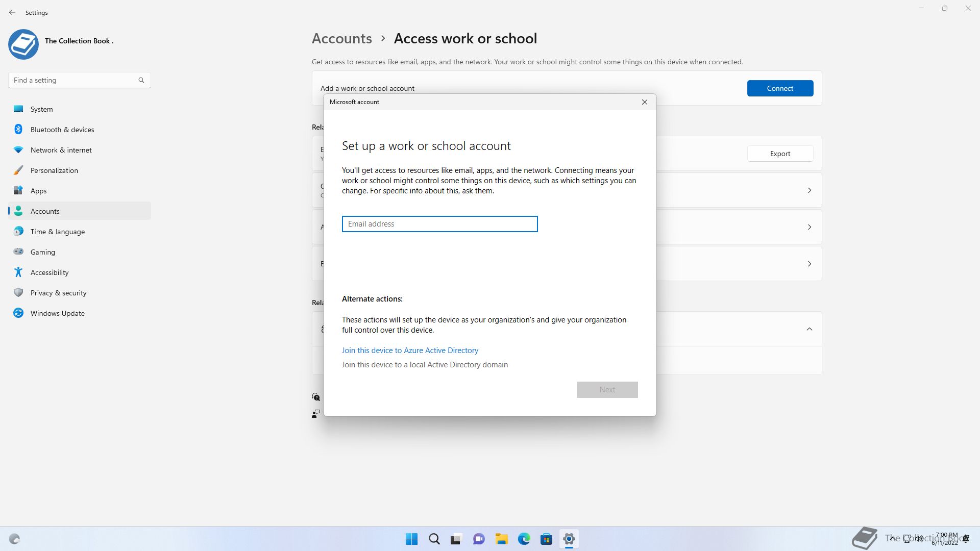
Task: Click the magnifier icon in Find a setting
Action: [x=141, y=80]
